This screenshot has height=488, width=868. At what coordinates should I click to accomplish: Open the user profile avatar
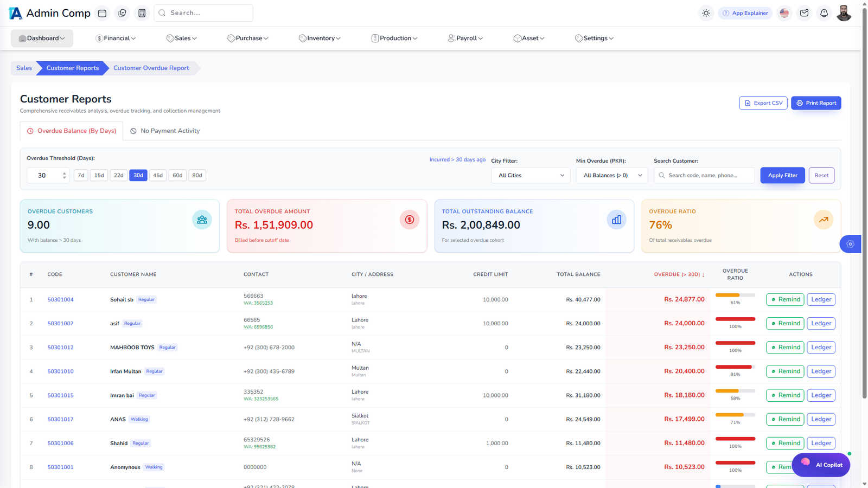[844, 13]
